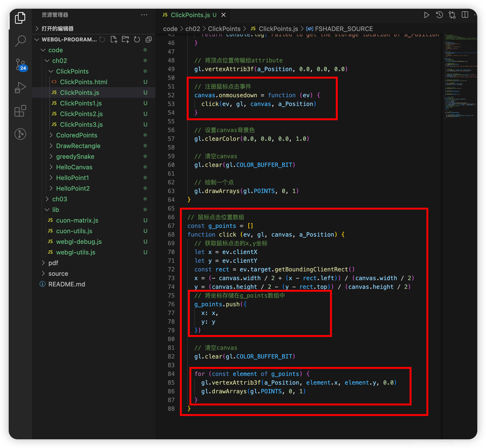Open the file timeline history icon
Screen dimensions: 486x448
[440, 15]
